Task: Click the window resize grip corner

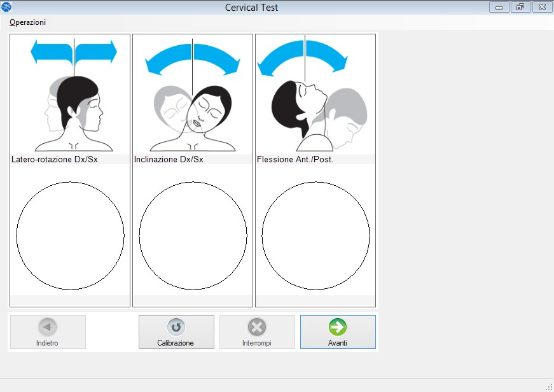Action: (549, 387)
